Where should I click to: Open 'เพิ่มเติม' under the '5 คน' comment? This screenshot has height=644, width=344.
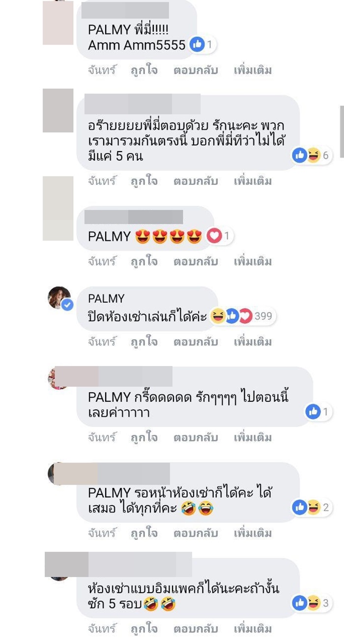click(x=253, y=181)
